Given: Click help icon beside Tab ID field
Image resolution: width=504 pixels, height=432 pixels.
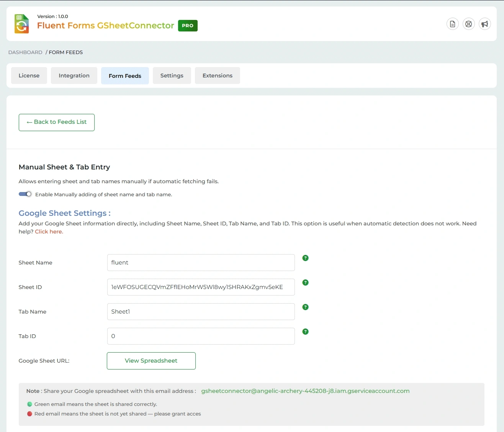Looking at the screenshot, I should [305, 332].
